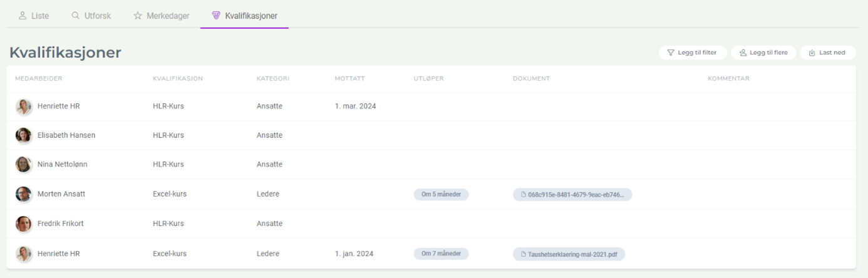Image resolution: width=868 pixels, height=278 pixels.
Task: Select the Kvalifikasjoner tab
Action: pos(245,16)
